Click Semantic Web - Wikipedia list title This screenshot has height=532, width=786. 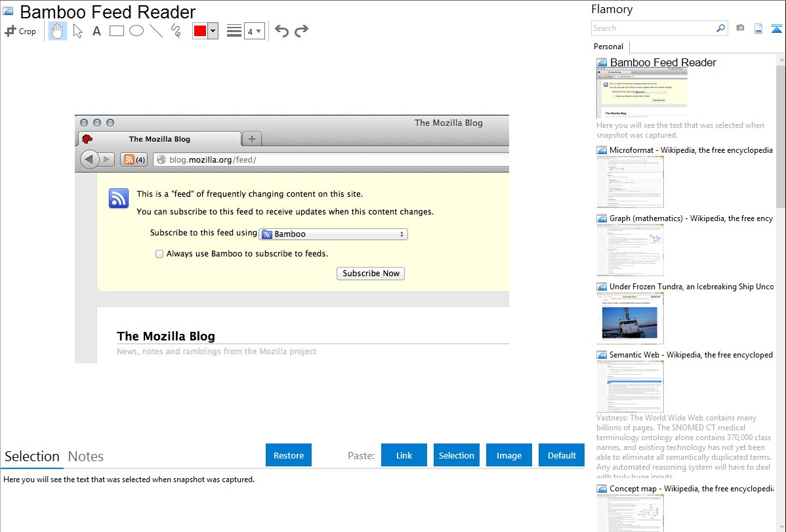691,354
